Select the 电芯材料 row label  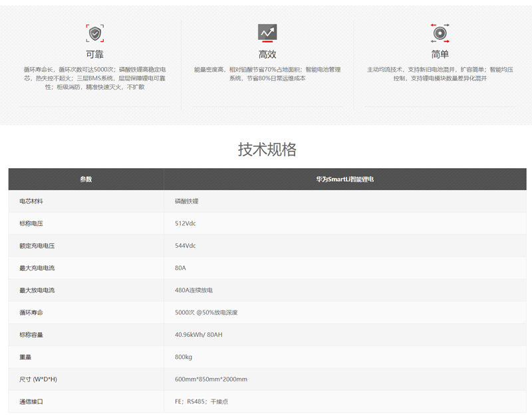(x=31, y=201)
